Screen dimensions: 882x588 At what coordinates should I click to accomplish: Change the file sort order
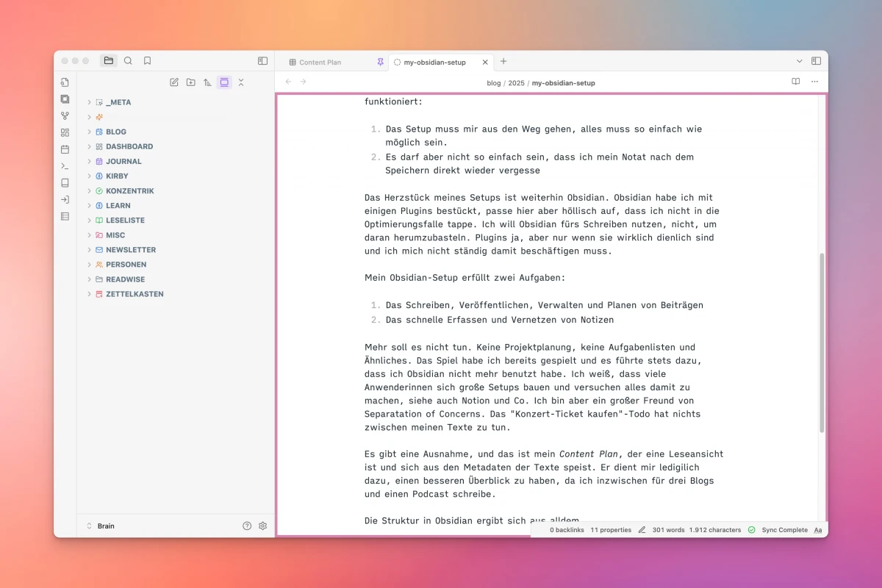(207, 82)
